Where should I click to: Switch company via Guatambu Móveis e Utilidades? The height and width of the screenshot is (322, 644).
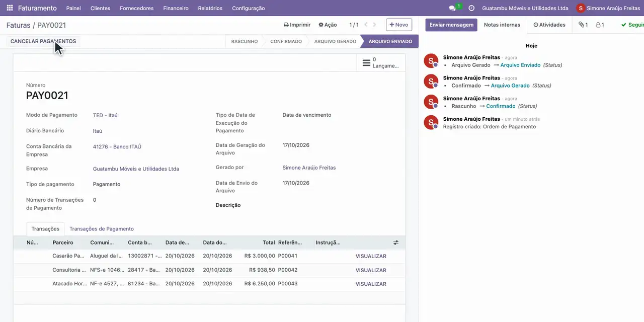tap(525, 8)
